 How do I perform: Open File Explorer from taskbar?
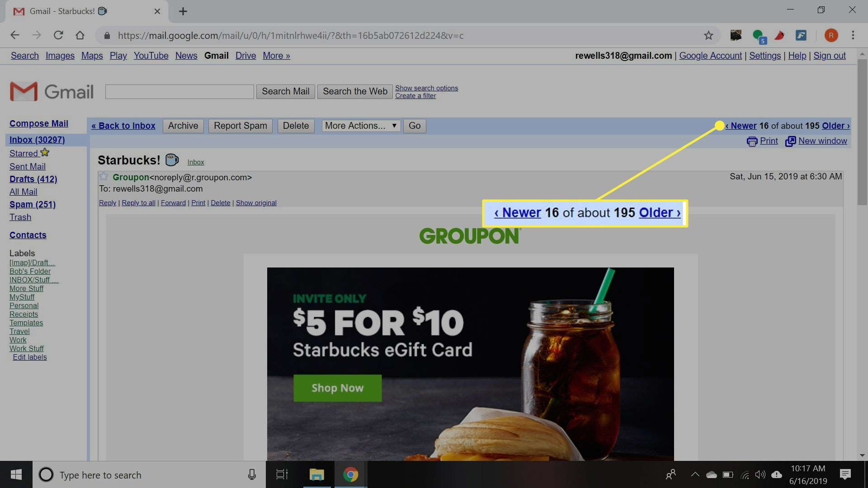pyautogui.click(x=316, y=474)
